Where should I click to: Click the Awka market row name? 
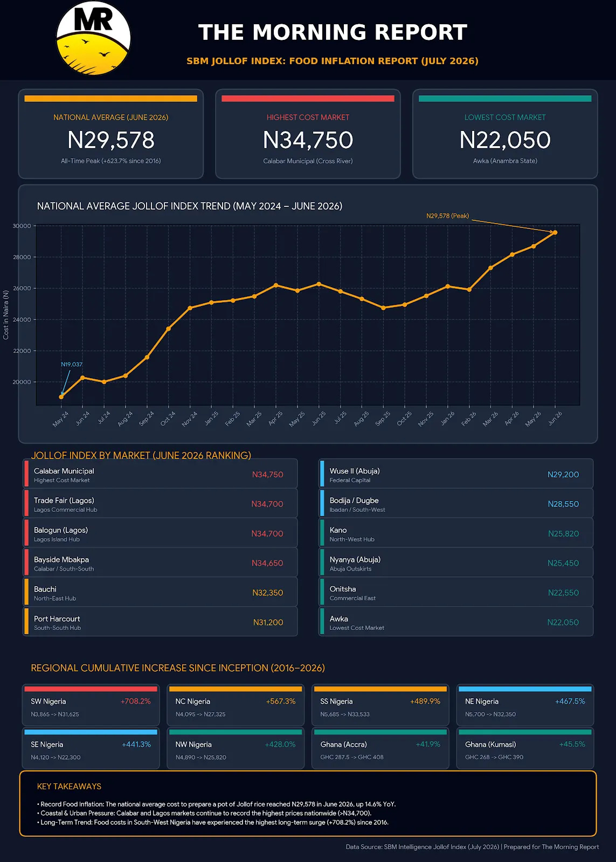(x=339, y=619)
